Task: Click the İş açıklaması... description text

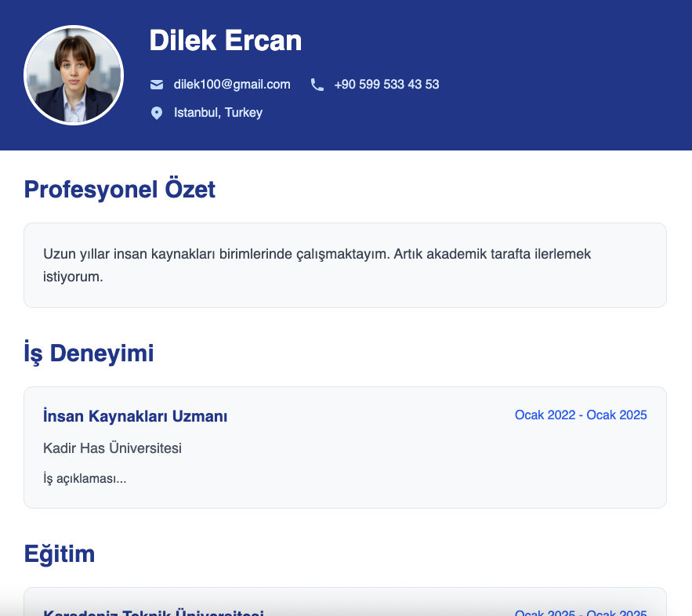Action: point(85,478)
